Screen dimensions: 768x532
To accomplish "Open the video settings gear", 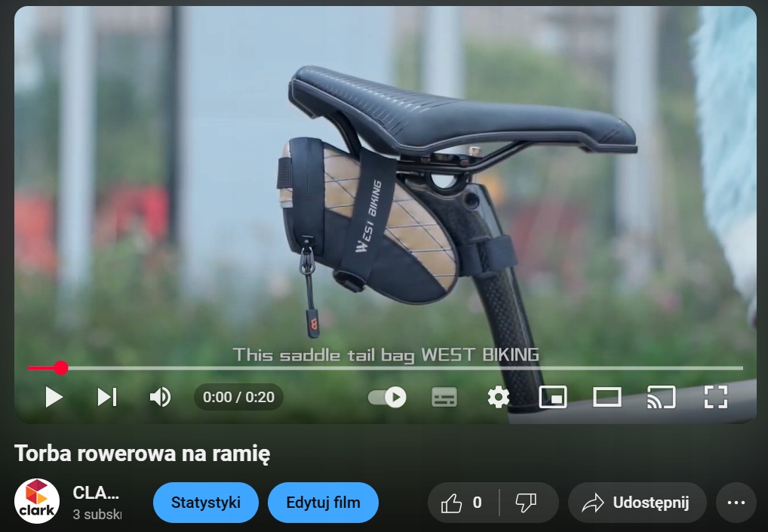I will pos(498,397).
